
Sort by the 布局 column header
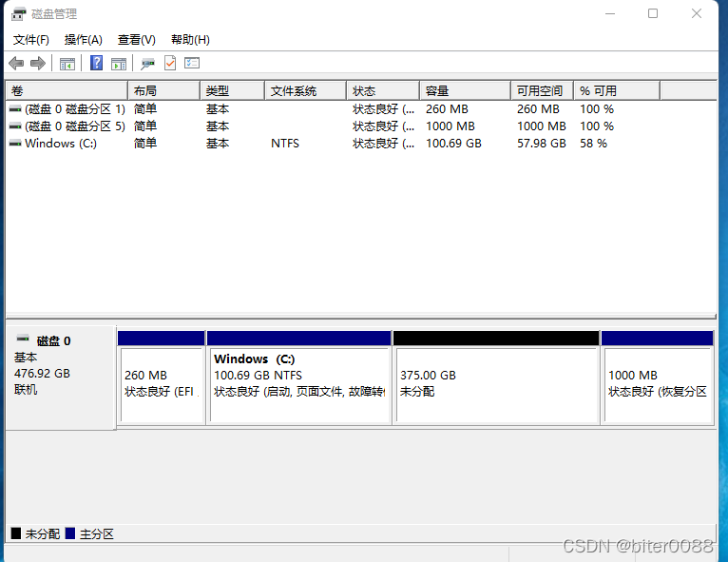(x=163, y=91)
